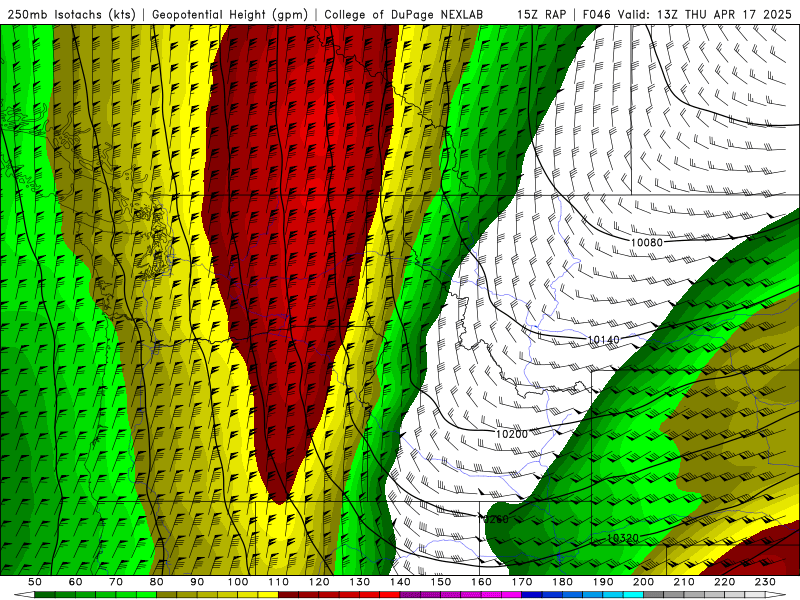Click the 10140 height contour label
Image resolution: width=800 pixels, height=600 pixels.
[x=603, y=340]
